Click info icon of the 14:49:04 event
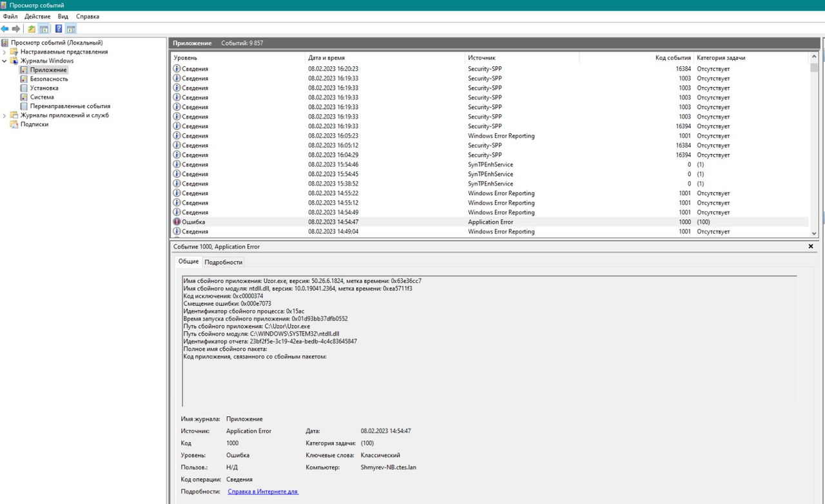825x504 pixels. pos(177,231)
